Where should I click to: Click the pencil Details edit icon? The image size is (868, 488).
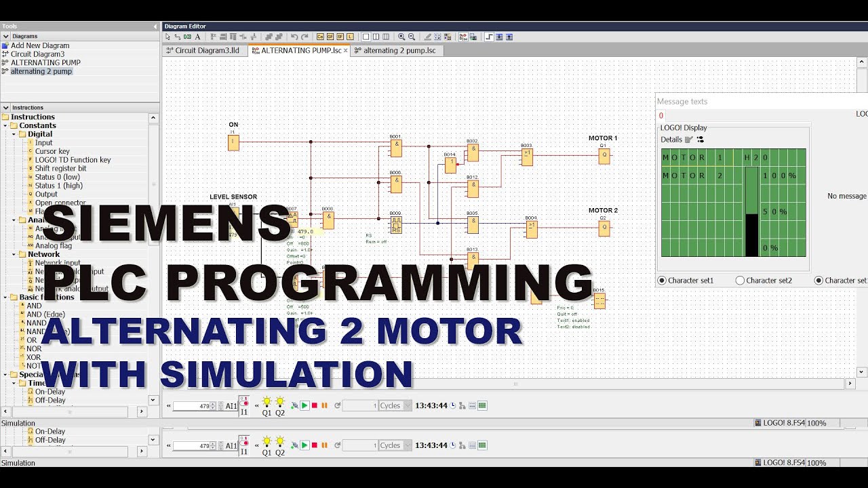tap(689, 140)
